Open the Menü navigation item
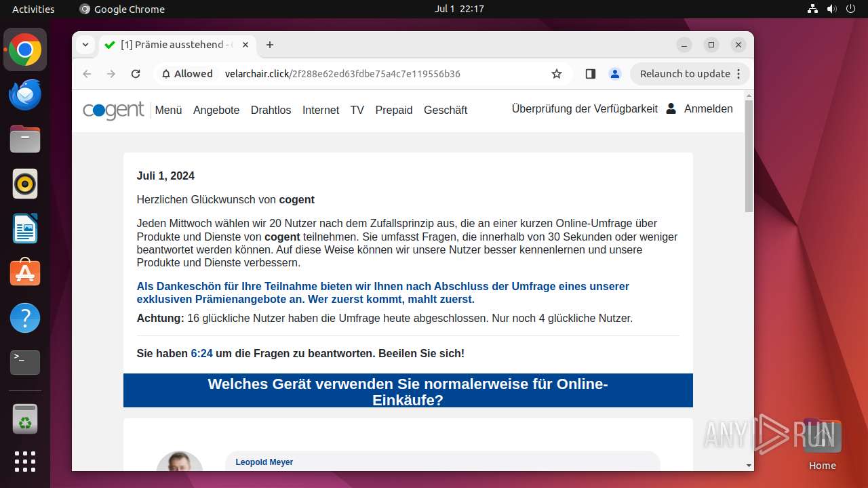Screen dimensions: 868x488 click(x=168, y=110)
